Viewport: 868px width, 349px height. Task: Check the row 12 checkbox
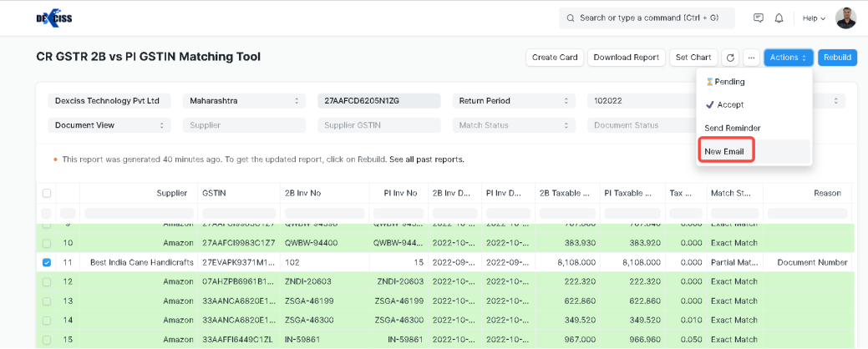(47, 281)
